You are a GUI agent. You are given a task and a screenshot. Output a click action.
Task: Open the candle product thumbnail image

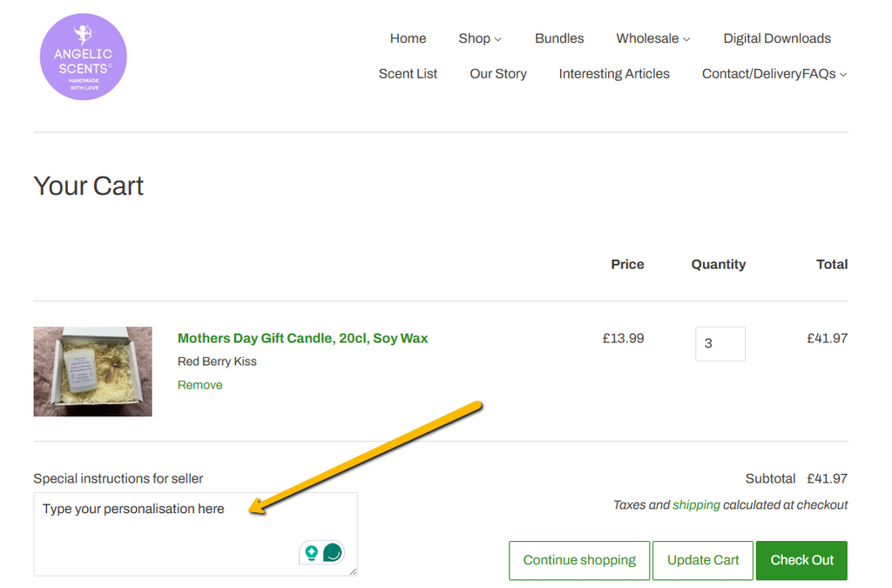[92, 371]
